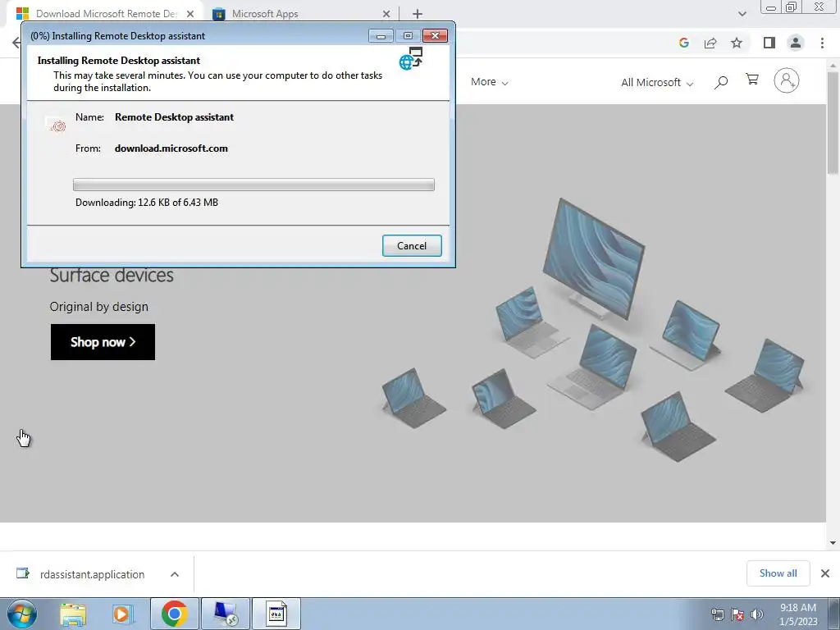Click the download progress bar in installer

click(253, 185)
